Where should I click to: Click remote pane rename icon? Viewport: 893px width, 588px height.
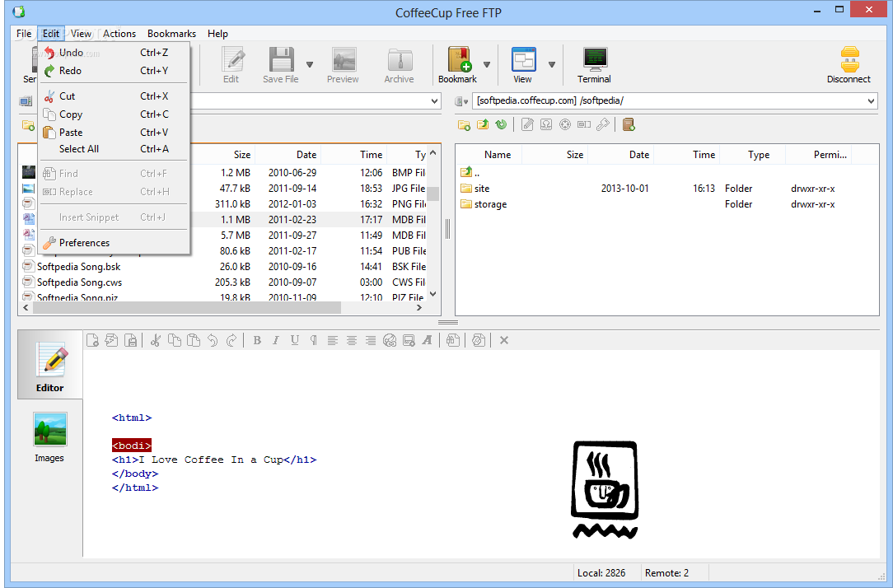pyautogui.click(x=584, y=124)
